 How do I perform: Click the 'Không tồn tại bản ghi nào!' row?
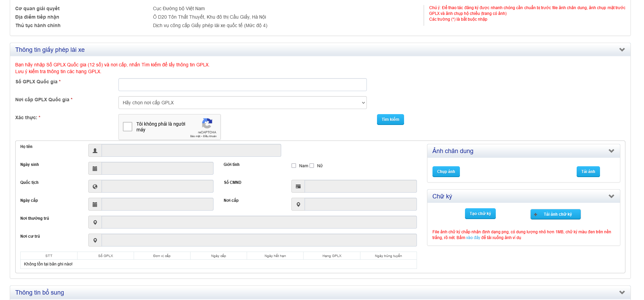(219, 264)
